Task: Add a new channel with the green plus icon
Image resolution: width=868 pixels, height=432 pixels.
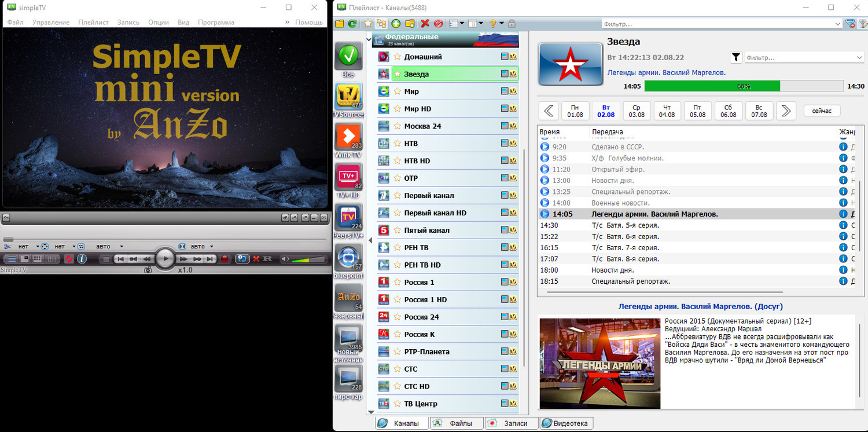Action: click(x=396, y=24)
